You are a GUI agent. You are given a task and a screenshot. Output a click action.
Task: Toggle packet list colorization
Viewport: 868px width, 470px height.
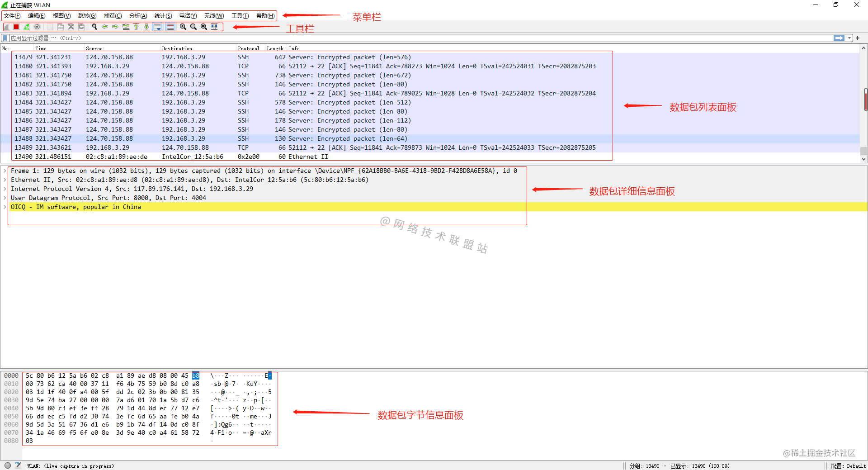click(x=170, y=27)
